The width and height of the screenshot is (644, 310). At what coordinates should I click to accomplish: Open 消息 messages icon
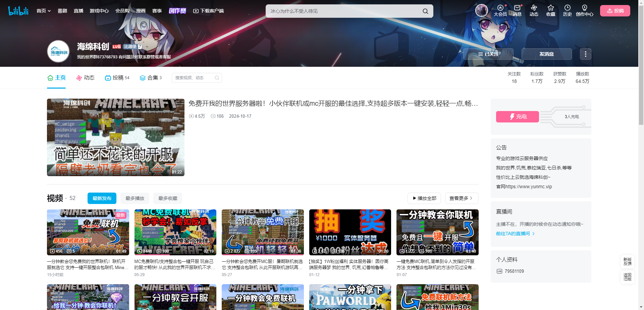click(517, 10)
